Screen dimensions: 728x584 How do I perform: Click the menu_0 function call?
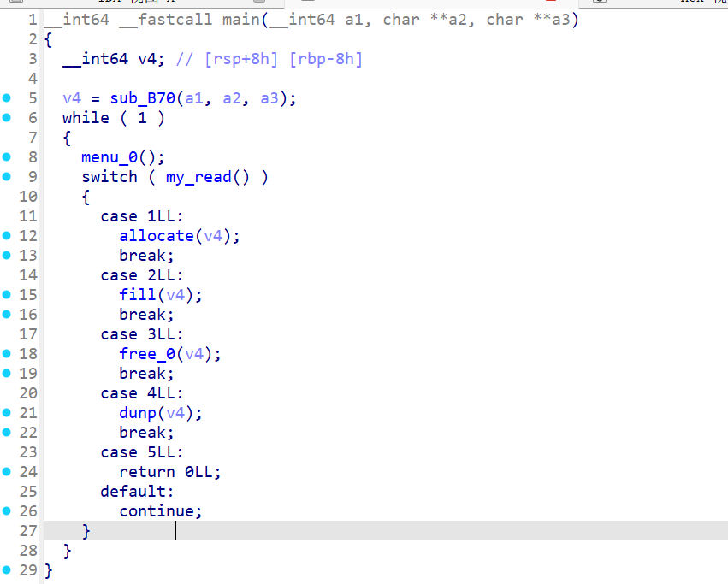[114, 157]
